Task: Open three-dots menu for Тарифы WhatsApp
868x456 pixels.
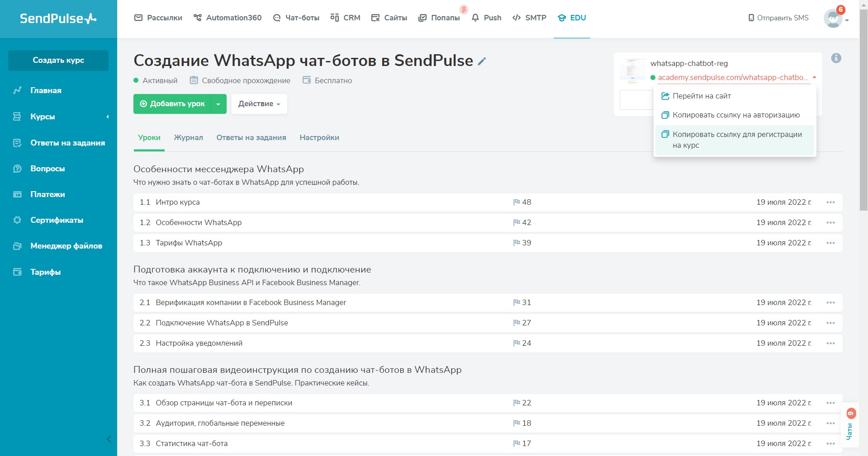Action: [x=830, y=243]
